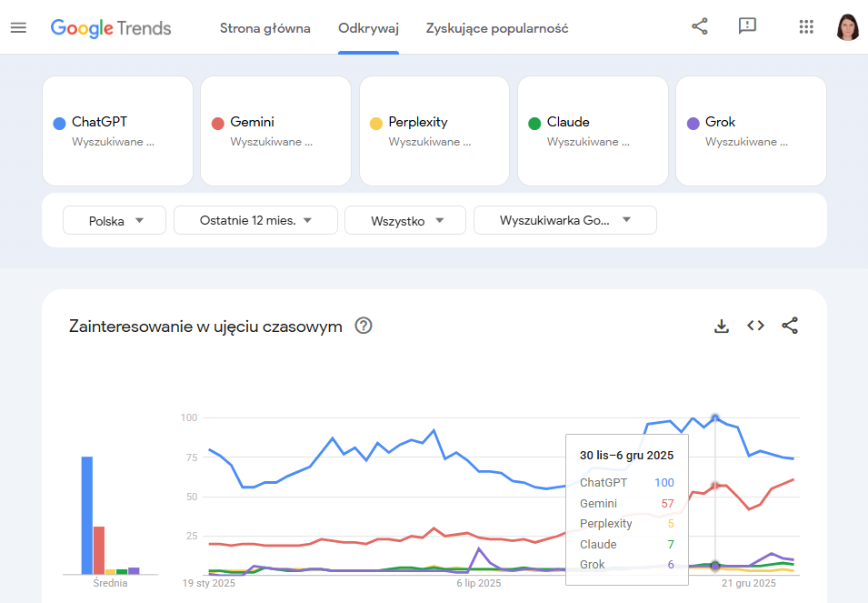Click the Google Trends logo
Image resolution: width=868 pixels, height=603 pixels.
click(111, 27)
